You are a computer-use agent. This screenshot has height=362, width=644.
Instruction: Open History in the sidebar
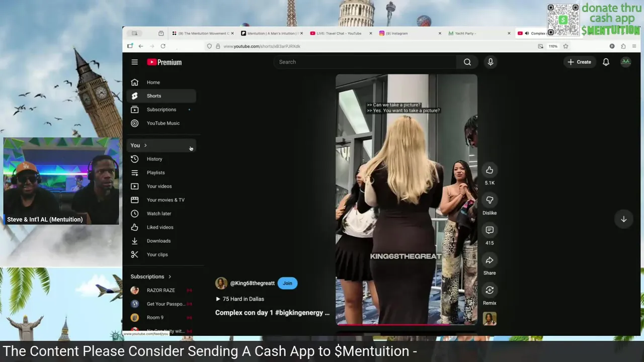pyautogui.click(x=162, y=159)
